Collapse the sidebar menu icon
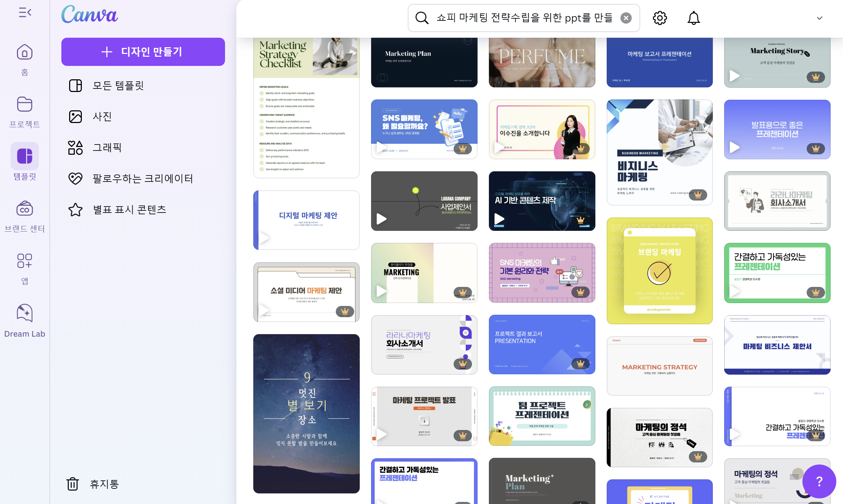The width and height of the screenshot is (843, 504). [x=25, y=13]
